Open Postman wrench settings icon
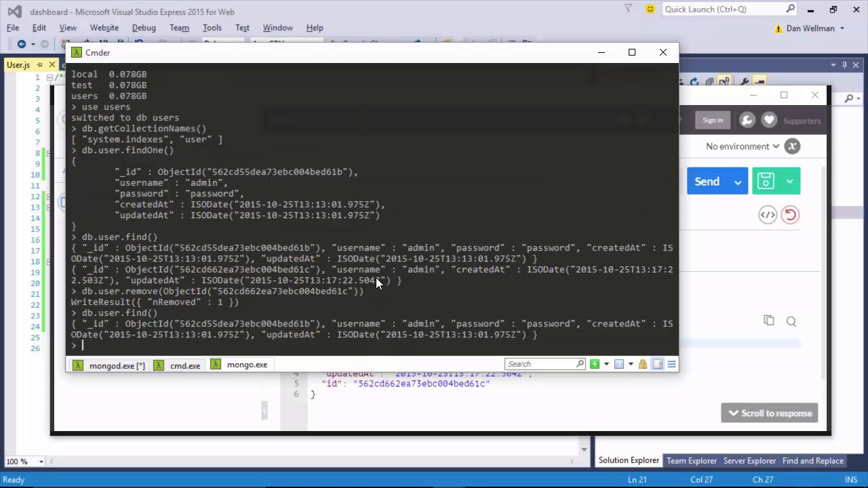 pyautogui.click(x=747, y=121)
